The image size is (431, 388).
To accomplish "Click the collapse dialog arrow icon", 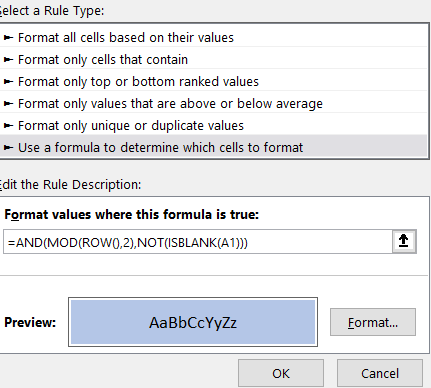I will (404, 241).
